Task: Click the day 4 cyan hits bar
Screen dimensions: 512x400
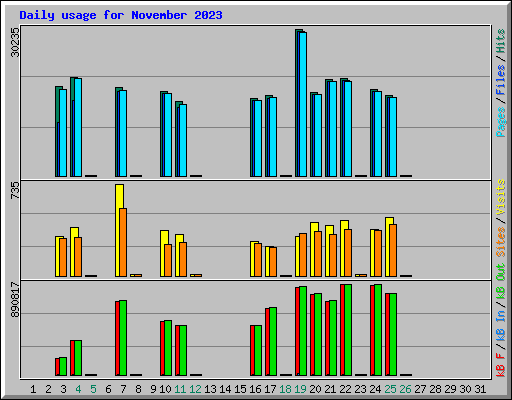Action: coord(78,127)
